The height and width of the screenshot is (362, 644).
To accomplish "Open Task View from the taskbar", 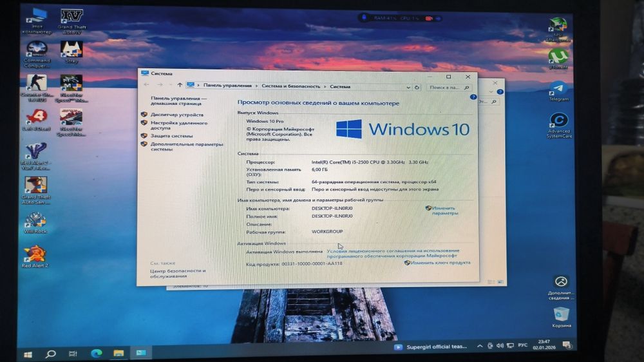I will tap(73, 354).
